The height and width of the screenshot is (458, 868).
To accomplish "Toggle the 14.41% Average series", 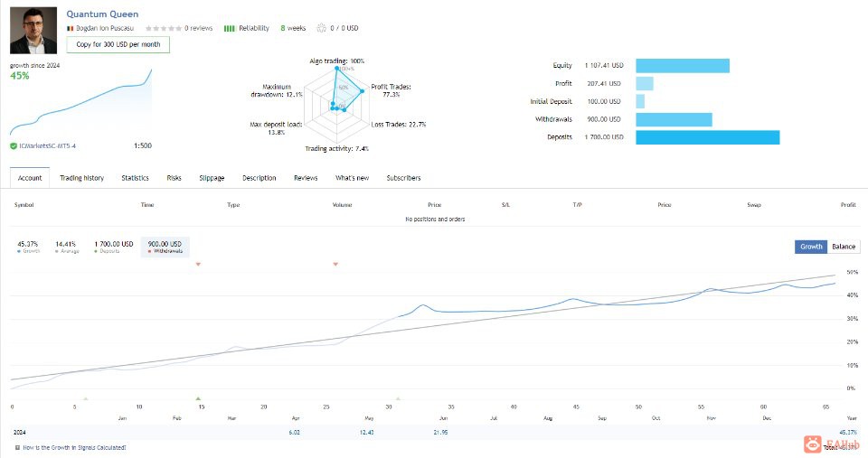I will (66, 247).
